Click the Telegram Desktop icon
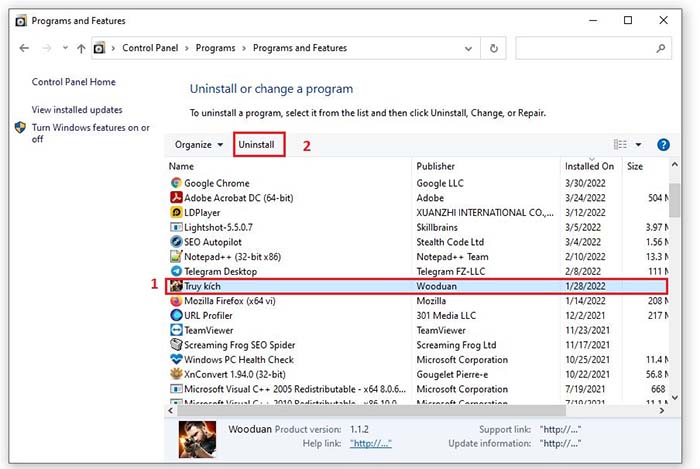This screenshot has height=469, width=700. click(x=176, y=271)
